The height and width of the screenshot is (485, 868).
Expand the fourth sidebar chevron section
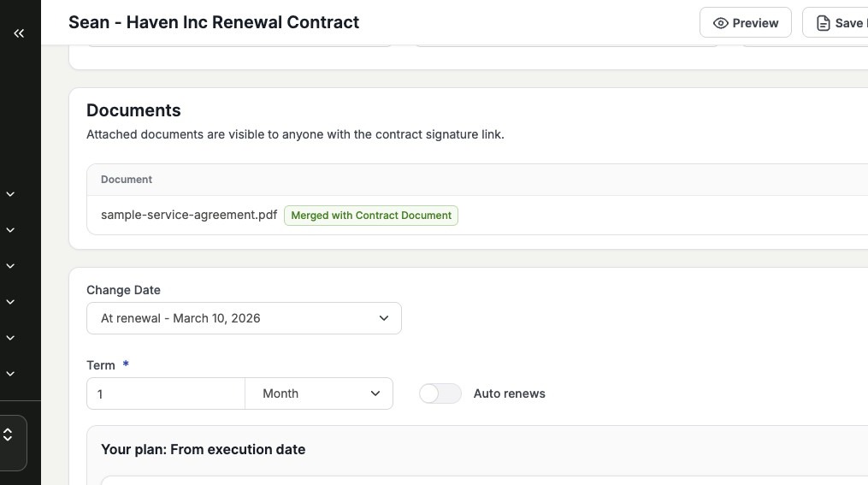pyautogui.click(x=10, y=302)
